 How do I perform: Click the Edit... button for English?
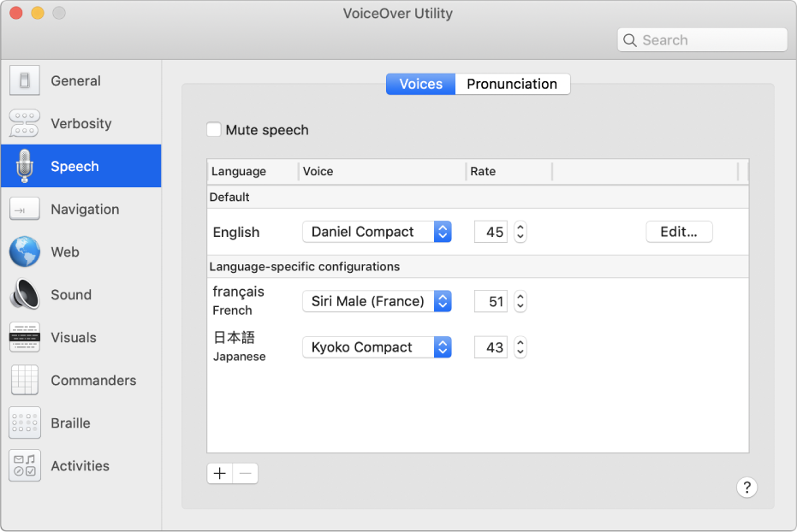tap(679, 232)
